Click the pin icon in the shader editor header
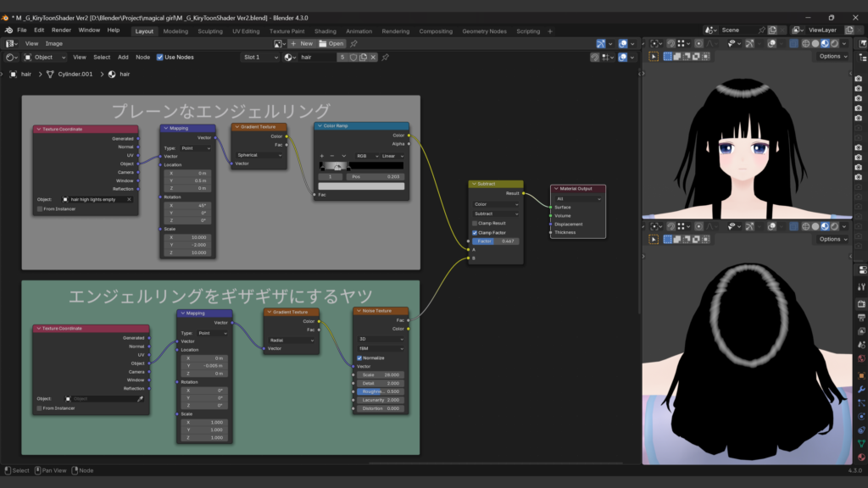 coord(386,57)
